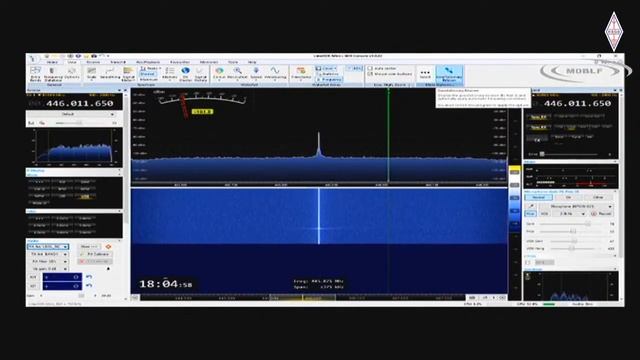Toggle waterfall Frequency overlay
Viewport: 640px width, 360px height.
click(329, 79)
